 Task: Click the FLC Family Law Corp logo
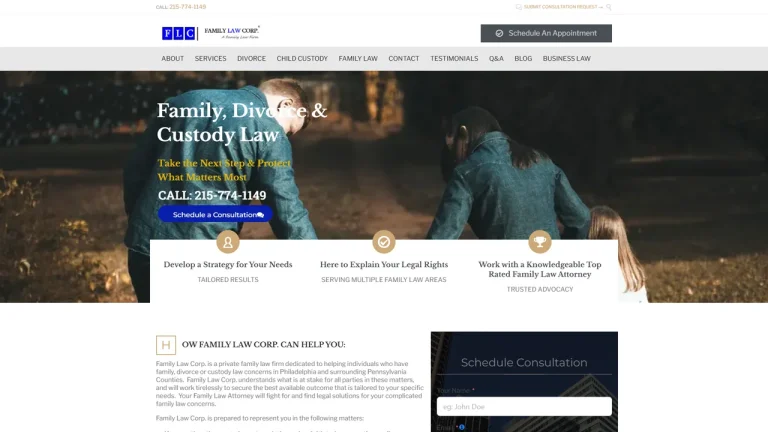click(211, 33)
